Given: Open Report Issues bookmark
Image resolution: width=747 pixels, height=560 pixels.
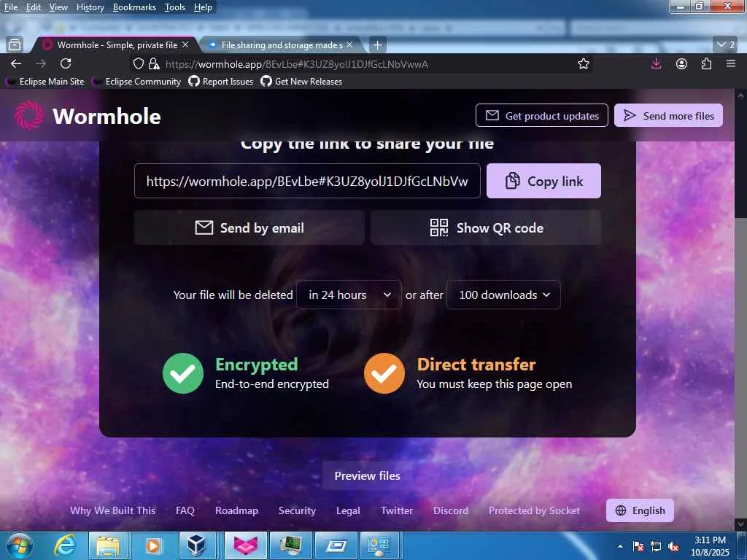Looking at the screenshot, I should (221, 82).
